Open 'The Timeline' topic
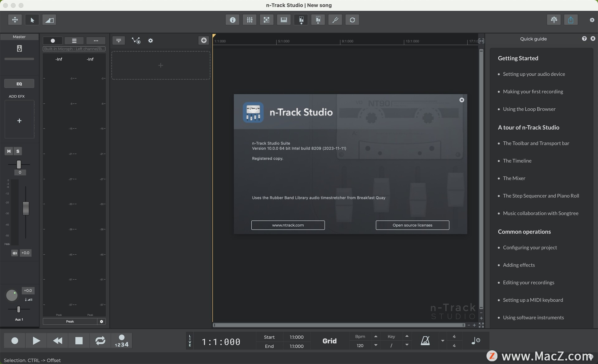 pyautogui.click(x=517, y=161)
